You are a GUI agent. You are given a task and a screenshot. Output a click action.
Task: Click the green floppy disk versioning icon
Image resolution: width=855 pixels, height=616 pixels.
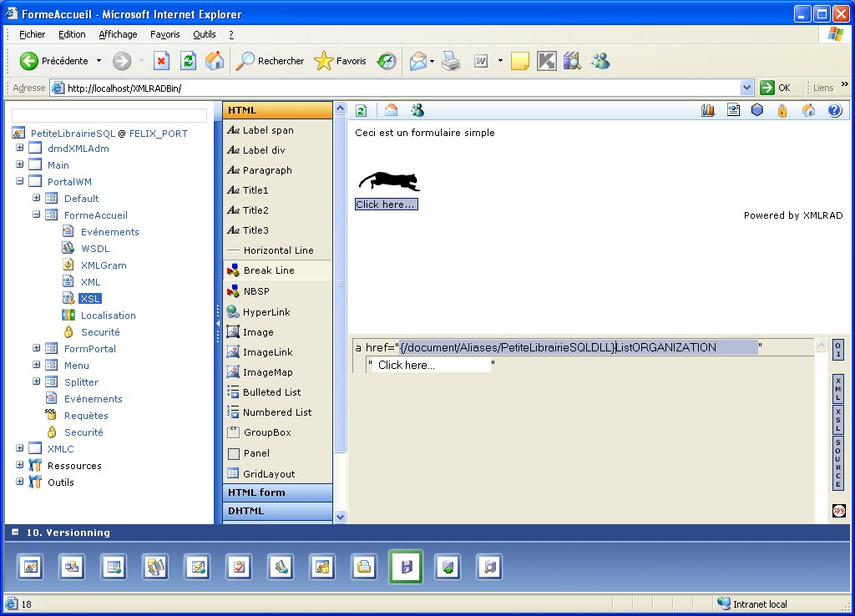[x=406, y=567]
